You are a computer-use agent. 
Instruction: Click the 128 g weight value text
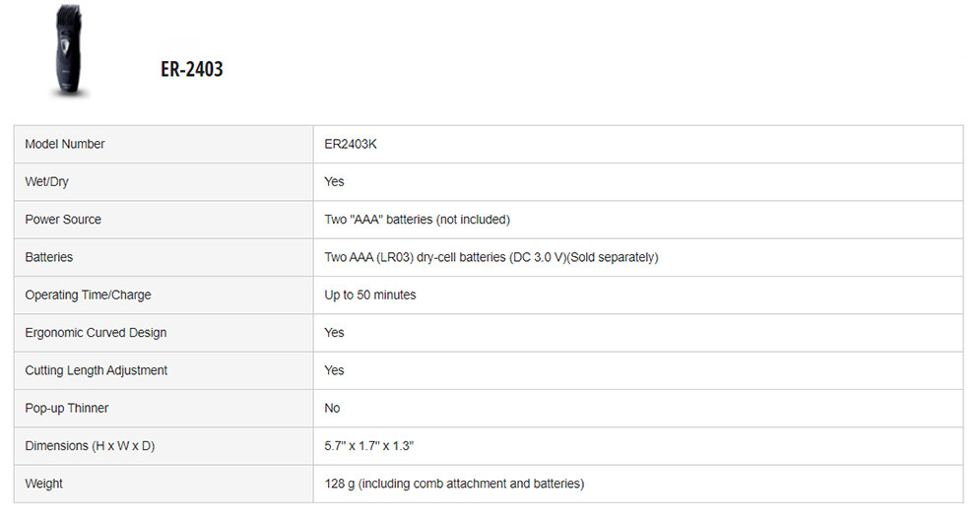click(x=453, y=484)
